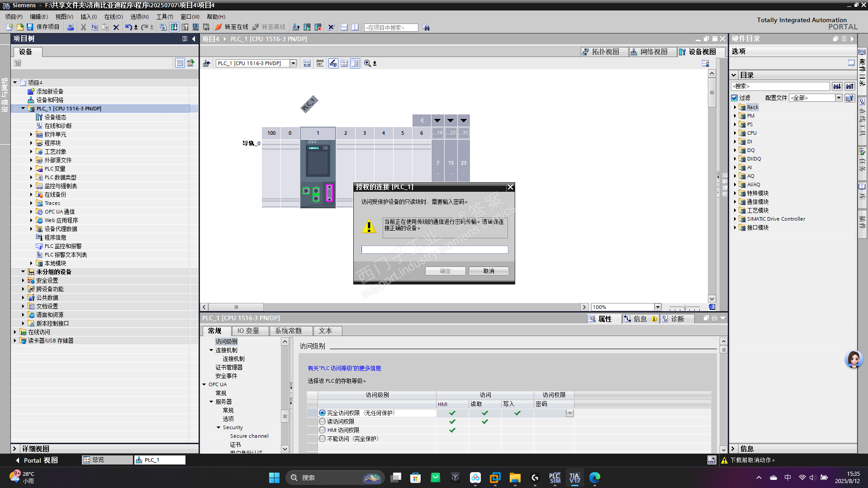The image size is (868, 488).
Task: Click the Start simulation toolbar icon
Action: (195, 27)
